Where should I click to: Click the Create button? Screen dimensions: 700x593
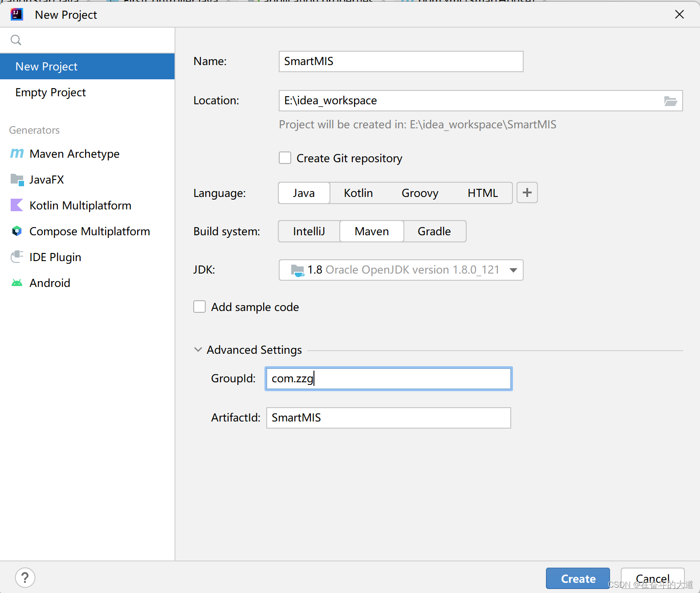click(x=578, y=578)
